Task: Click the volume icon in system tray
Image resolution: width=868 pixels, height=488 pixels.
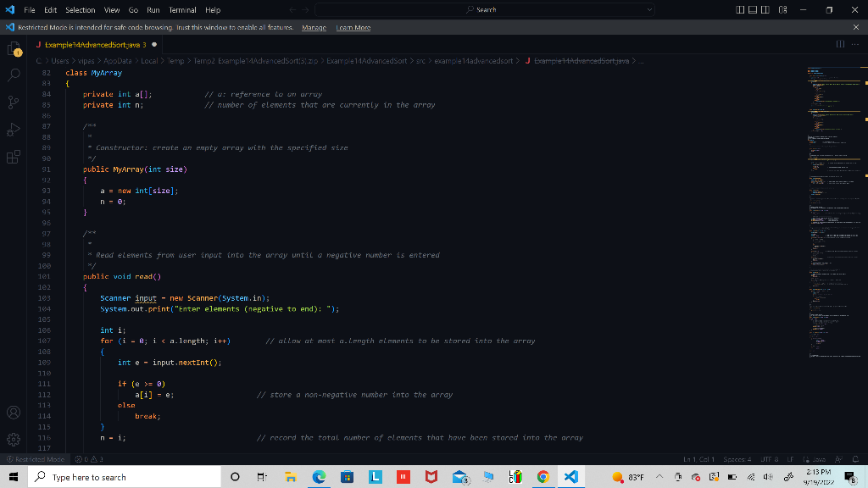Action: pos(768,476)
